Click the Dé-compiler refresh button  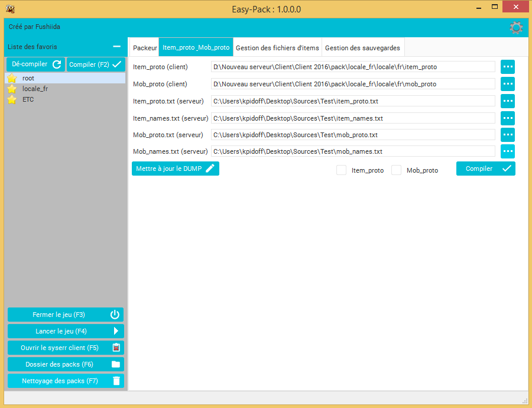[35, 64]
